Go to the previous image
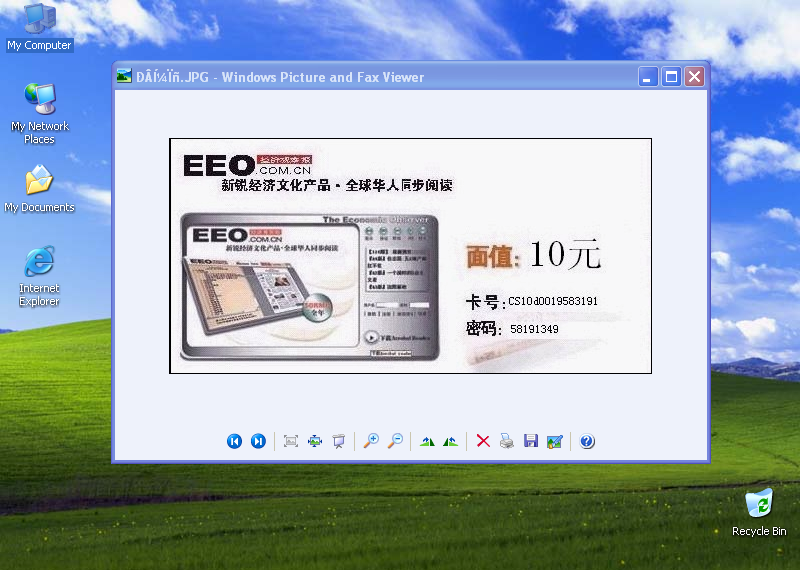Image resolution: width=800 pixels, height=570 pixels. tap(234, 441)
